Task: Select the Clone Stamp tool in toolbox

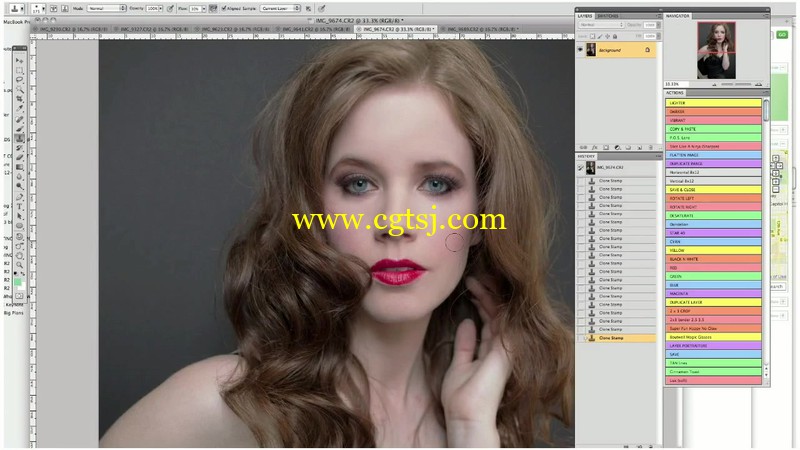Action: 20,138
